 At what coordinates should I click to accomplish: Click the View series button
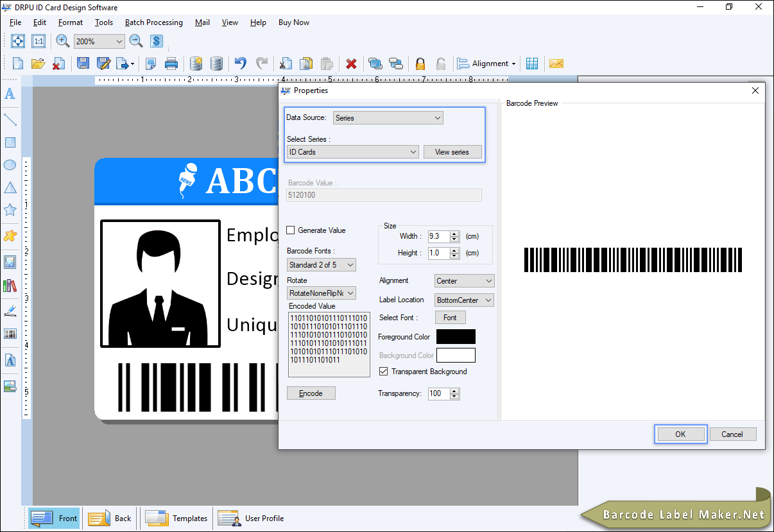click(452, 152)
